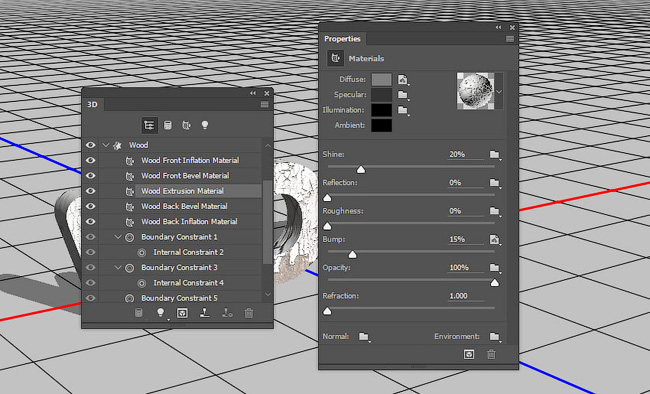Select Wood Front Inflation Material row
650x394 pixels.
(x=180, y=161)
